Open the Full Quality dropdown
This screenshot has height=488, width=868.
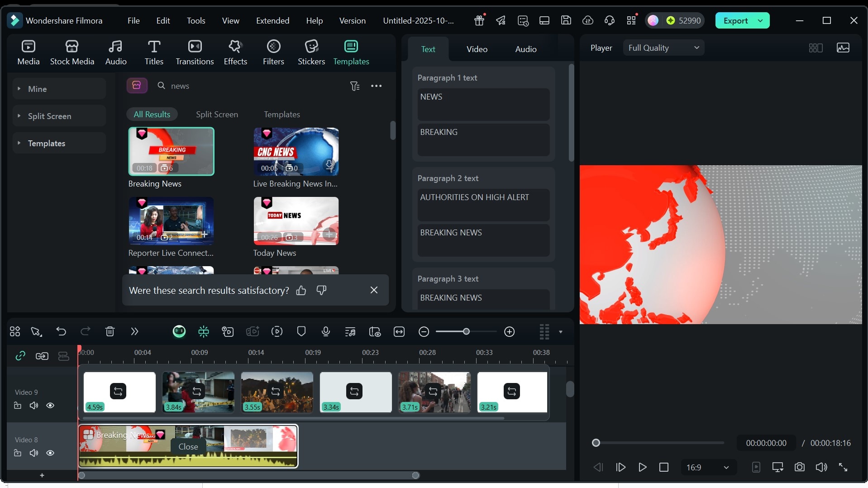pos(663,48)
